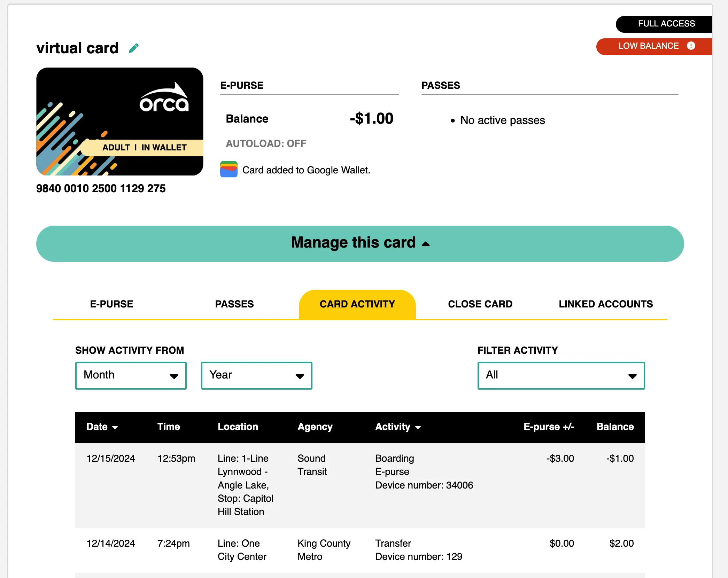Open the CLOSE CARD tab

click(x=480, y=304)
